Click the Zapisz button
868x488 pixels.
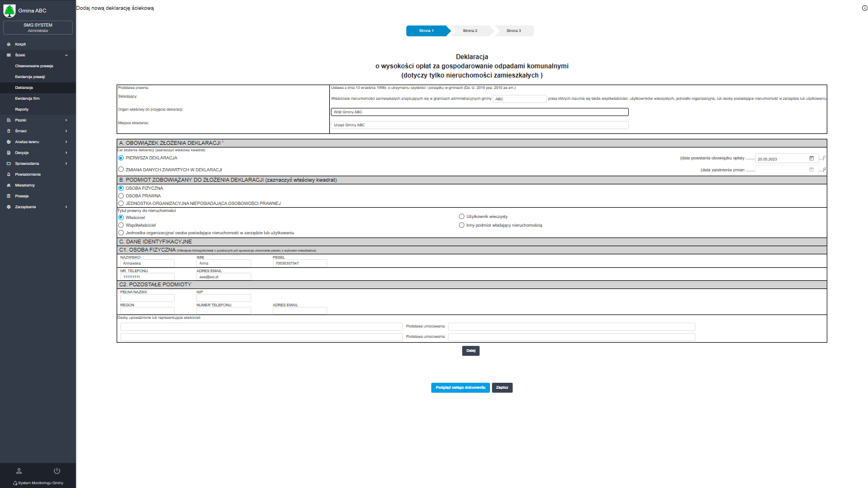tap(502, 388)
